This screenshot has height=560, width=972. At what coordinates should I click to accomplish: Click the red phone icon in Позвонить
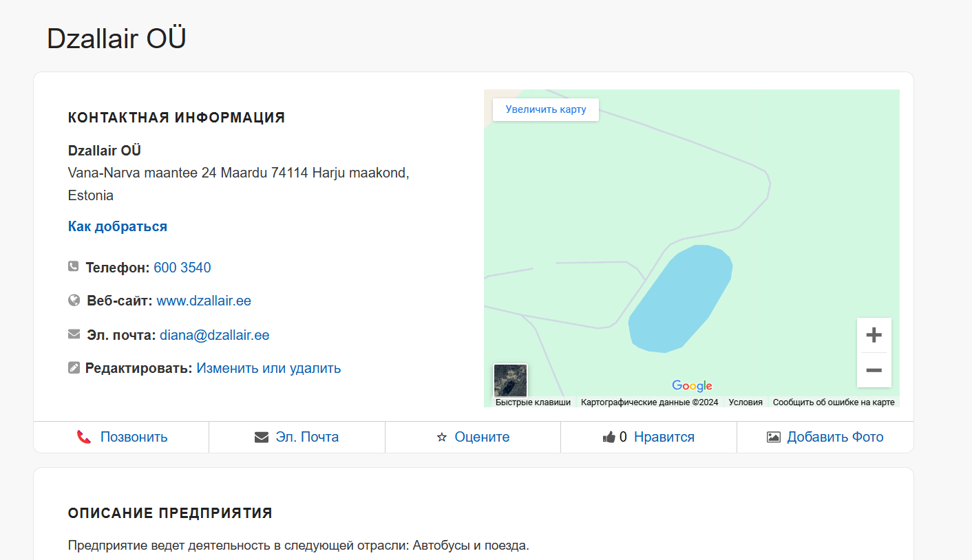[x=84, y=437]
